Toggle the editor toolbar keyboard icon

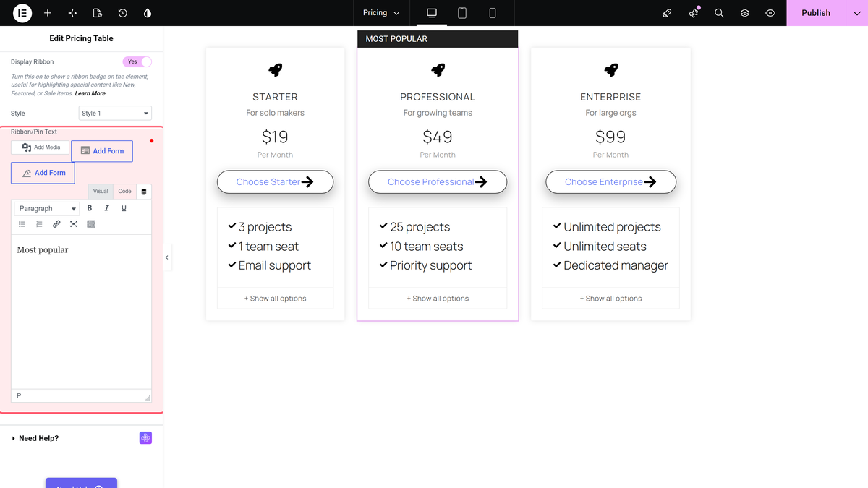(91, 224)
